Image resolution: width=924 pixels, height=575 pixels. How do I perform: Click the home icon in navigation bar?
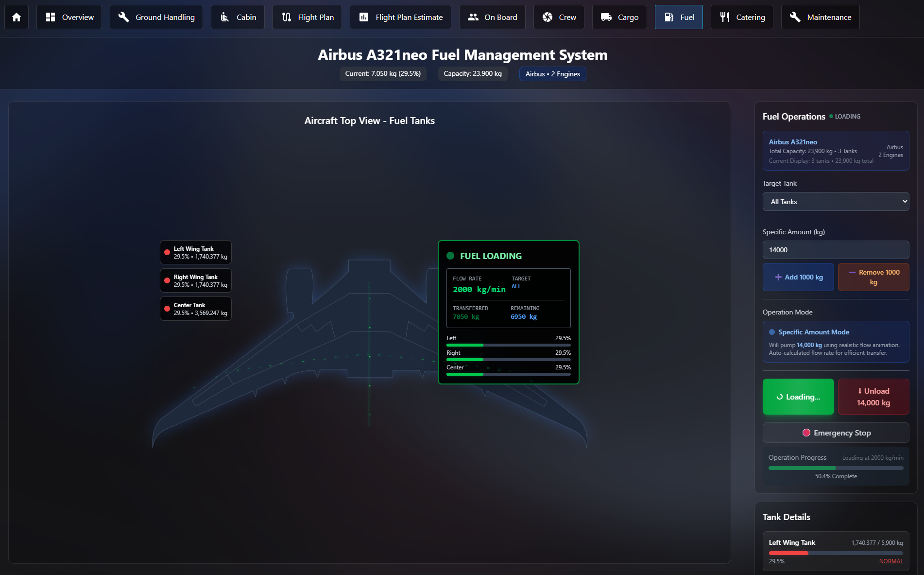click(x=17, y=17)
